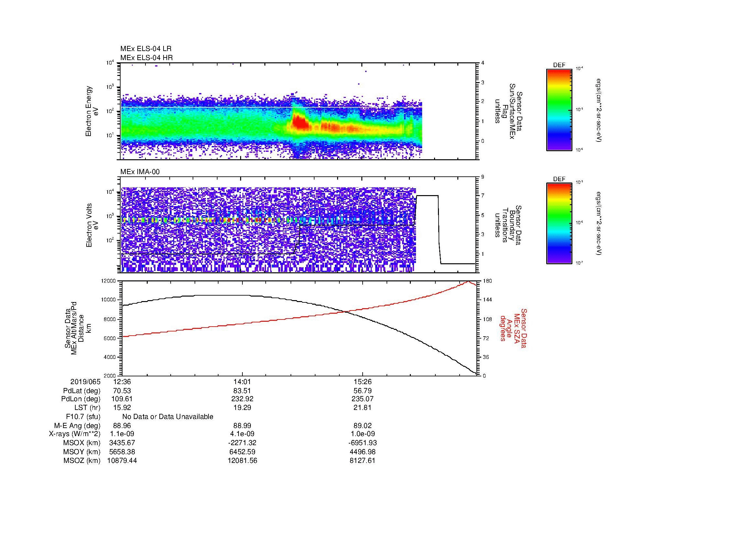
Task: Click the PdLat value 70.53
Action: (x=122, y=391)
